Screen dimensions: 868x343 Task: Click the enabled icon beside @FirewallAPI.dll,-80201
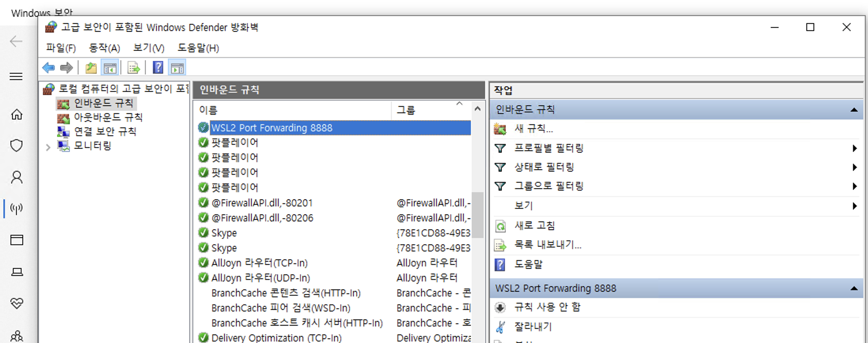pyautogui.click(x=203, y=203)
